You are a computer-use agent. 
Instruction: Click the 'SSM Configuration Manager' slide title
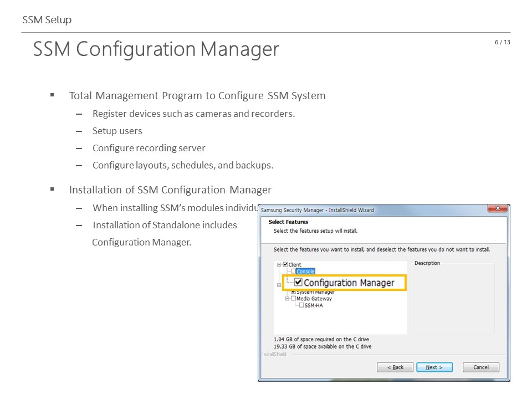(x=156, y=49)
